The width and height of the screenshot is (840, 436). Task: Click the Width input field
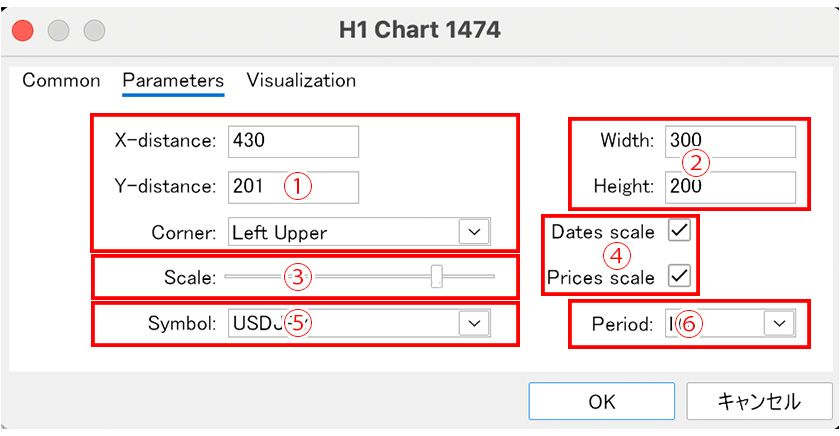click(x=730, y=141)
